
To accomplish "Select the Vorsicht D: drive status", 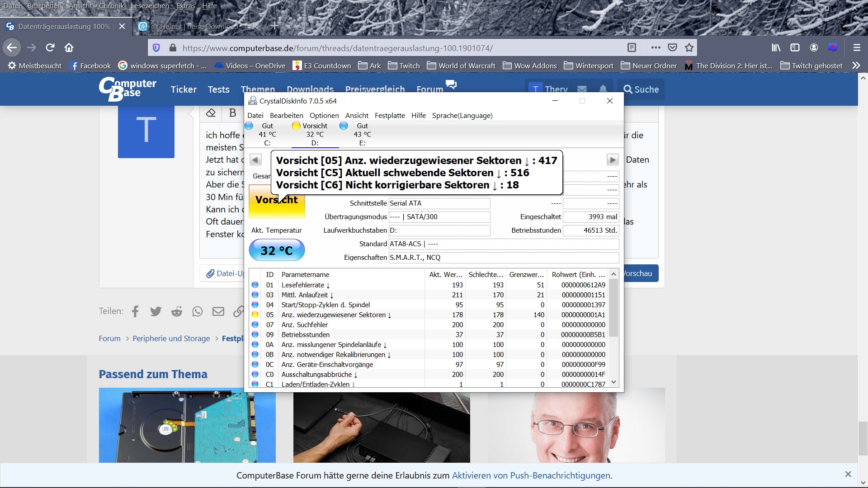I will tap(315, 134).
